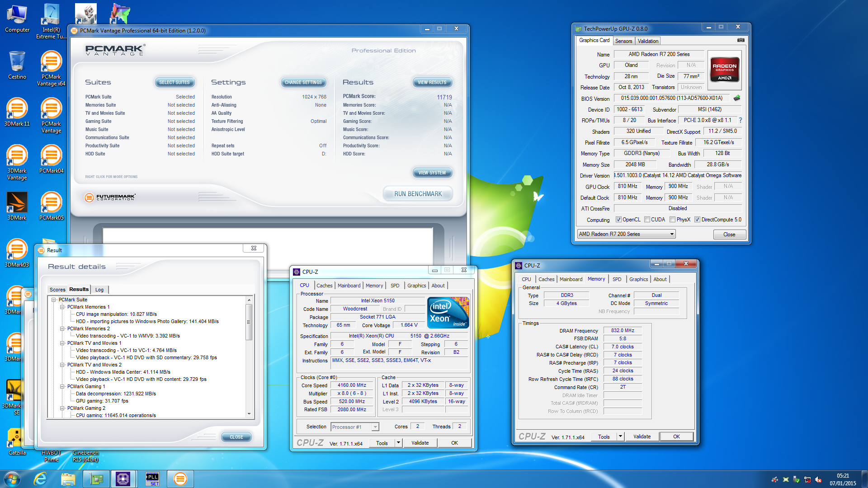Viewport: 868px width, 488px height.
Task: Click the SELECT SUITES button
Action: coord(175,82)
